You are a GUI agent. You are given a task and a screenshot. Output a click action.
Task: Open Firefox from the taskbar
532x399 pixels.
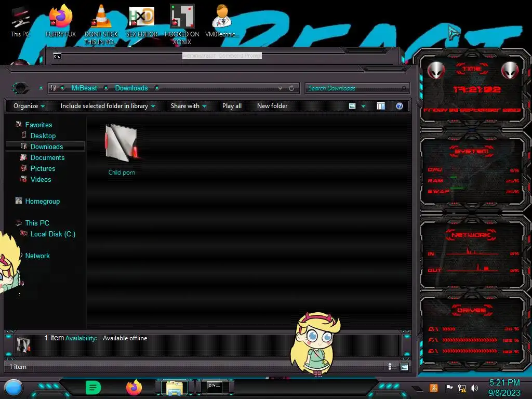coord(134,388)
